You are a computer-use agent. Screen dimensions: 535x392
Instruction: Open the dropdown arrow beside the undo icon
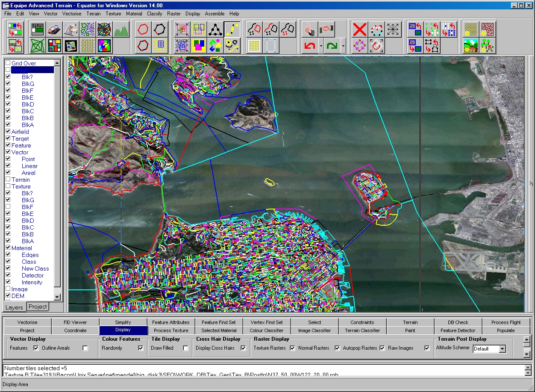[x=320, y=46]
